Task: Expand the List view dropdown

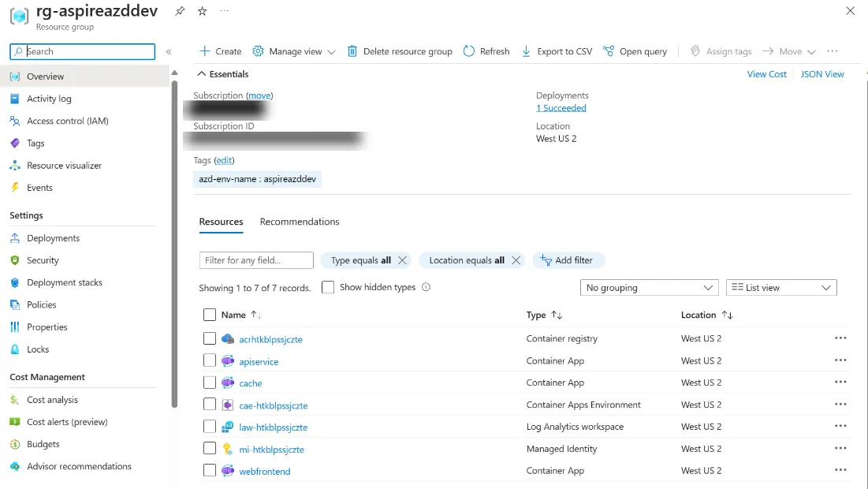Action: pos(781,287)
